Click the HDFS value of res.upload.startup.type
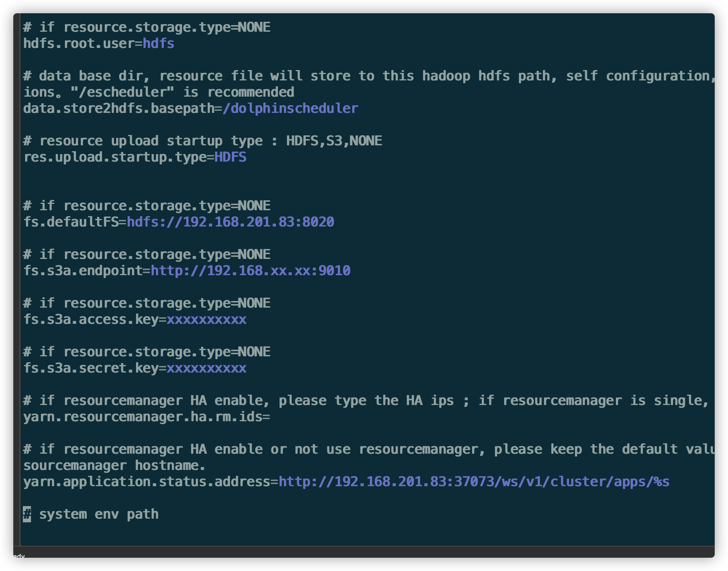Viewport: 728px width, 571px height. (230, 157)
